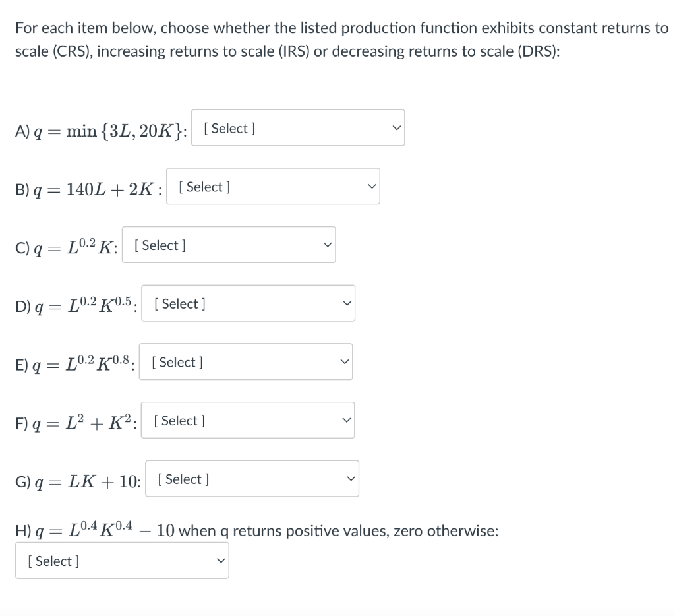
Task: Click the chevron arrow on item H's dropdown
Action: point(221,560)
